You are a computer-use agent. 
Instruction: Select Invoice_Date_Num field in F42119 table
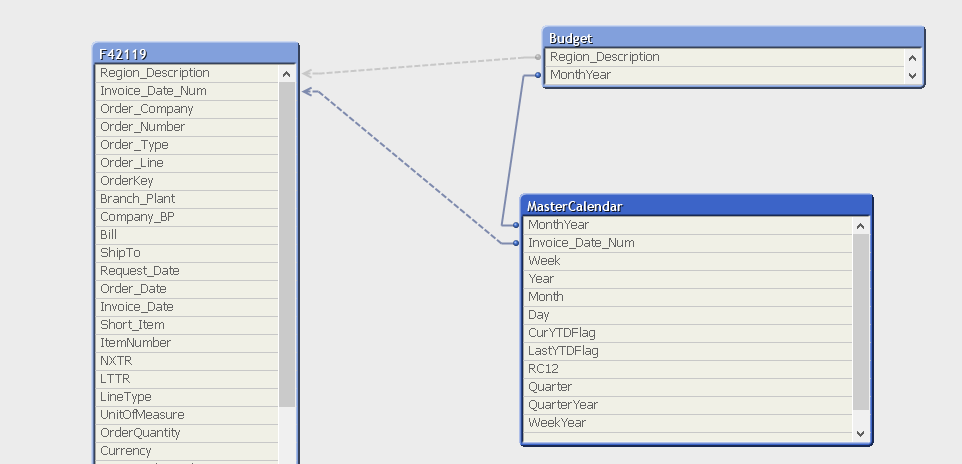187,91
